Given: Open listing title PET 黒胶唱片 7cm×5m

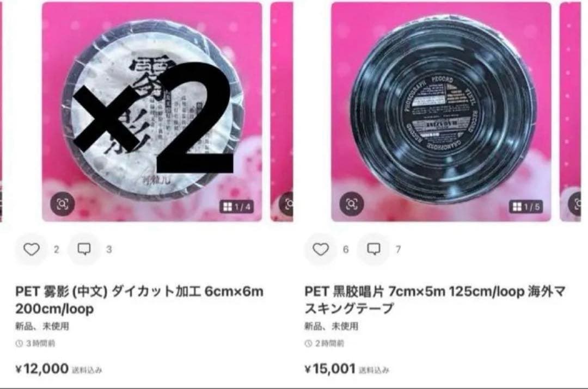Looking at the screenshot, I should click(435, 300).
